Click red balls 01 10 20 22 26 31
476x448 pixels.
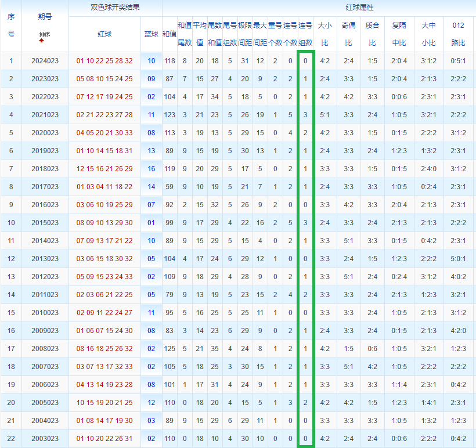[x=104, y=439]
